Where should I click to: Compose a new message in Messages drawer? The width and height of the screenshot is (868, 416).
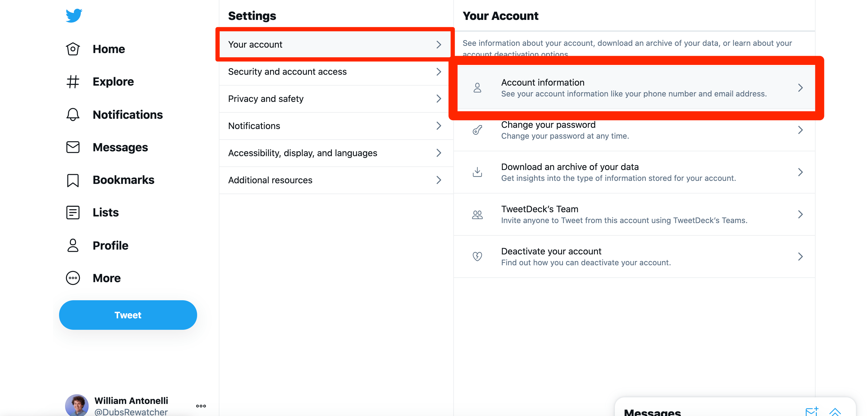coord(811,411)
